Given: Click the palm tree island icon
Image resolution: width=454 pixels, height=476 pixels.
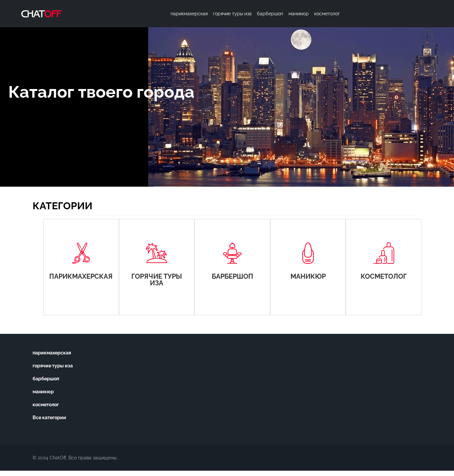Looking at the screenshot, I should tap(157, 253).
